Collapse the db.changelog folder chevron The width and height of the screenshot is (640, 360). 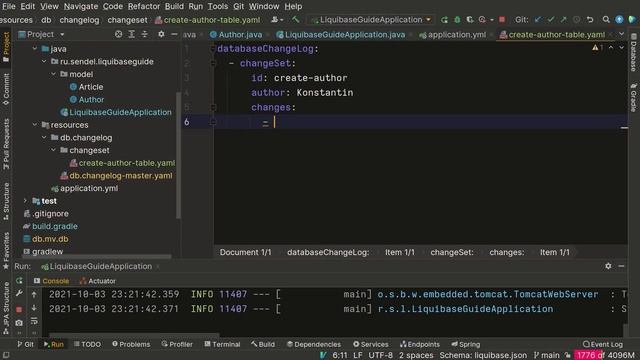point(44,137)
